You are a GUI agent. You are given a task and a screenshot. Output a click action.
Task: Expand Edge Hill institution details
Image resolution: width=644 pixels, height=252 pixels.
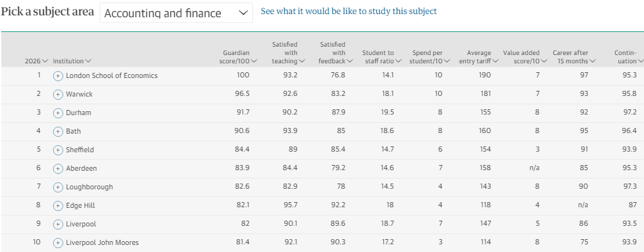58,205
